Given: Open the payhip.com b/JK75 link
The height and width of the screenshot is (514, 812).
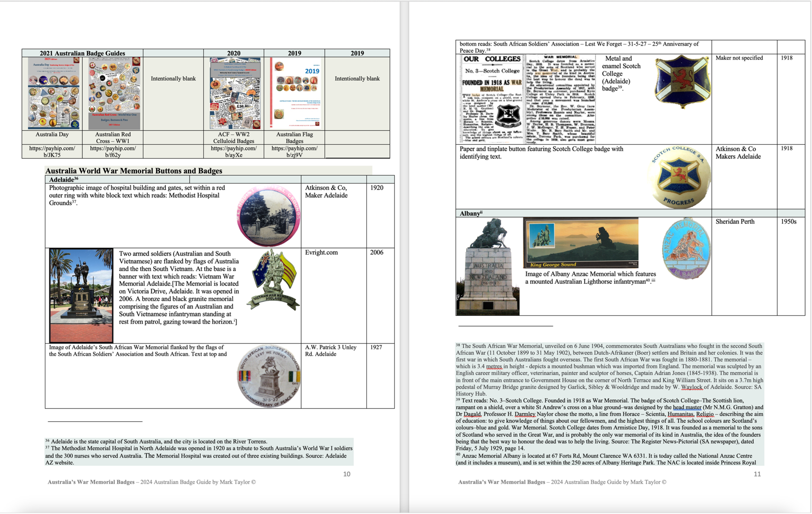Looking at the screenshot, I should tap(52, 151).
